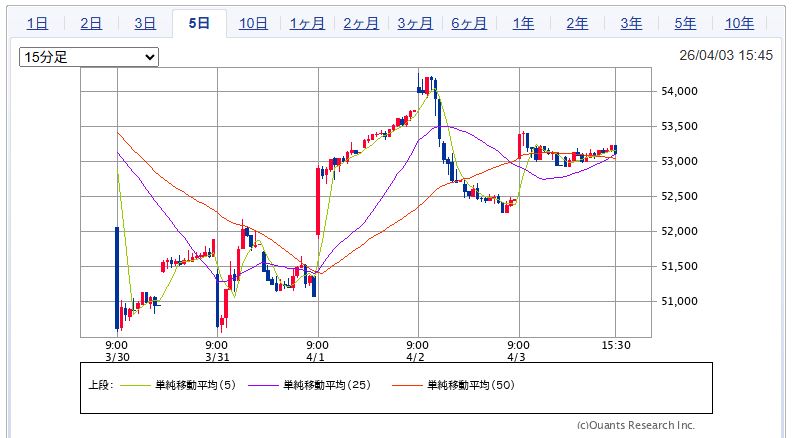Click the Quants Research Inc. copyright text

(x=635, y=425)
